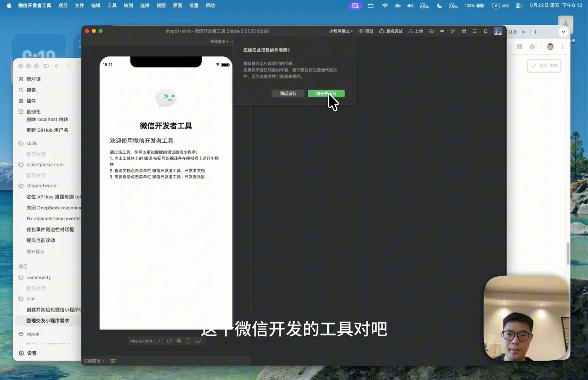
Task: Click the 预览 preview eye button
Action: [x=366, y=31]
